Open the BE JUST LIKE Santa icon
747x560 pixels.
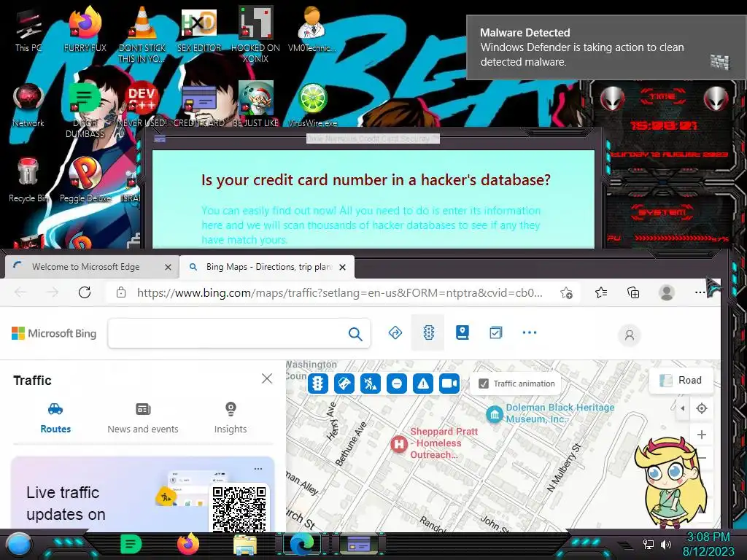pos(255,105)
